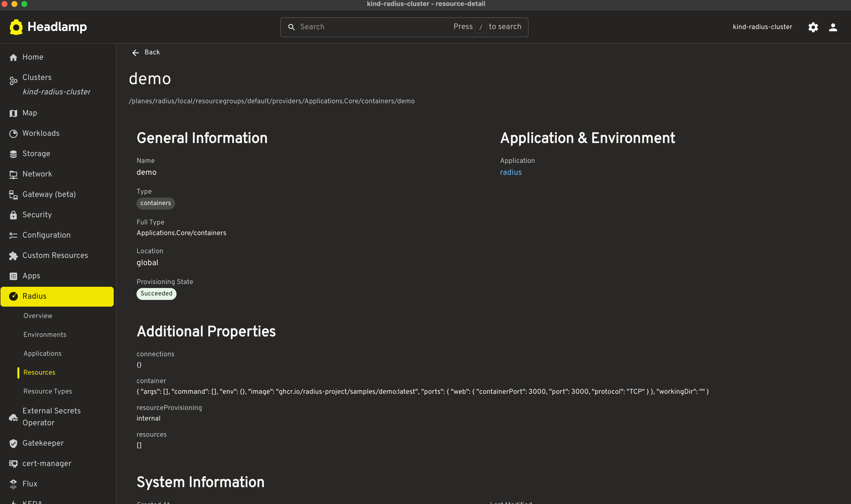Select the Resource Types submenu item
The image size is (851, 504).
tap(48, 391)
